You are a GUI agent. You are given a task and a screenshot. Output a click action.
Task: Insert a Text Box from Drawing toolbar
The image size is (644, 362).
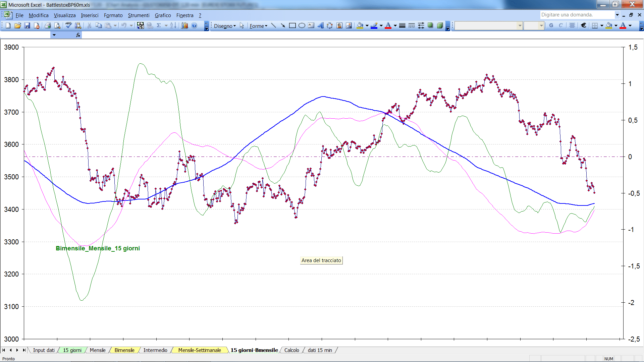(x=311, y=25)
